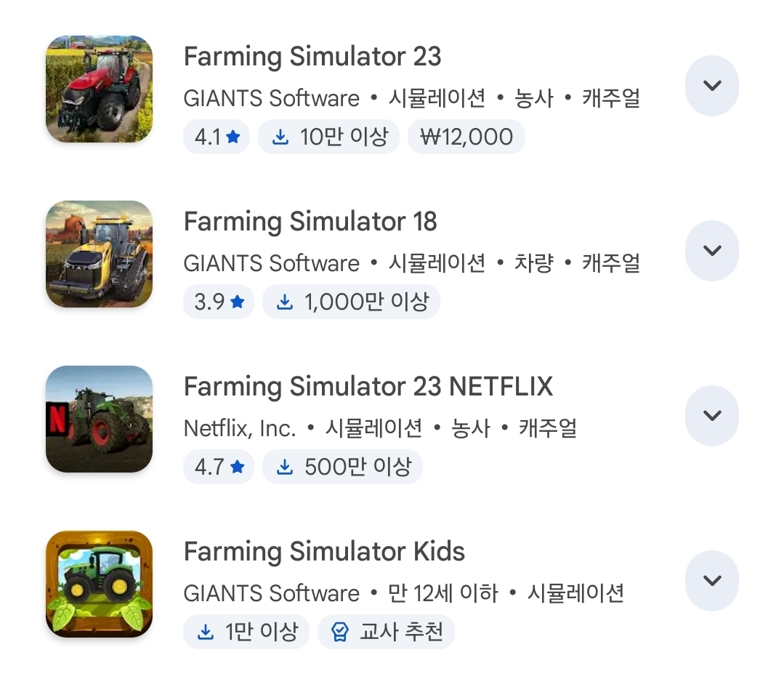
Task: Click the 4.1 star rating chip
Action: point(217,137)
